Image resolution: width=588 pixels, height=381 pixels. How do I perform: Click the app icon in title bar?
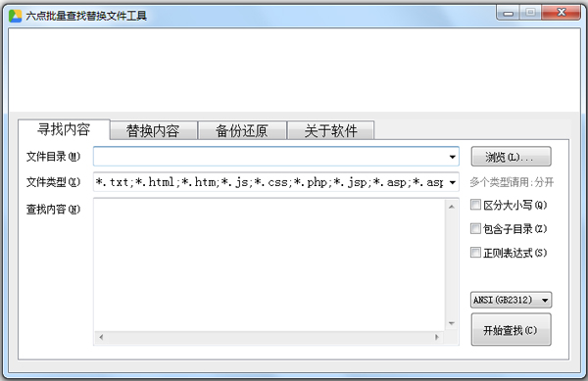point(15,16)
